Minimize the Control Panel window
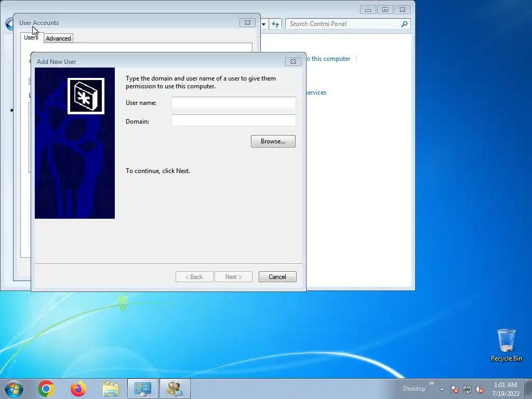532x399 pixels. point(368,10)
